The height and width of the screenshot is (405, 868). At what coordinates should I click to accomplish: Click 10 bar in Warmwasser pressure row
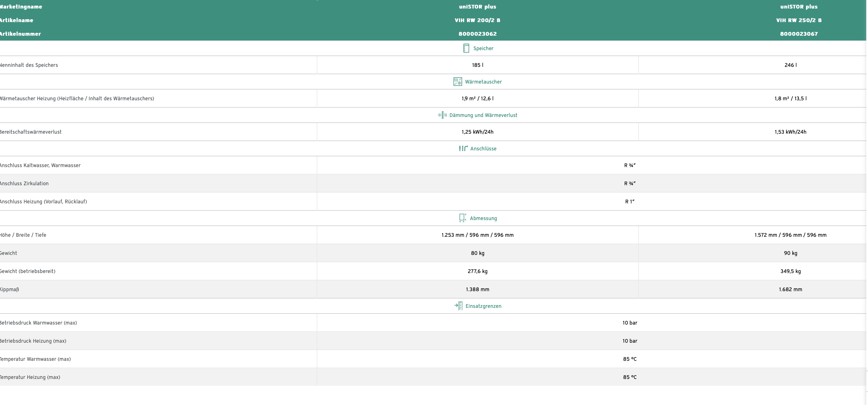(630, 323)
